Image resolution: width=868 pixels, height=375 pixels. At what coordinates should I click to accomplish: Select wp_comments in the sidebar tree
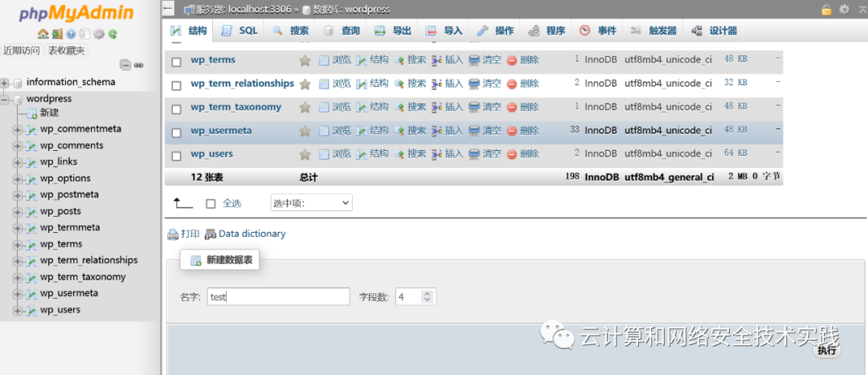(x=72, y=145)
